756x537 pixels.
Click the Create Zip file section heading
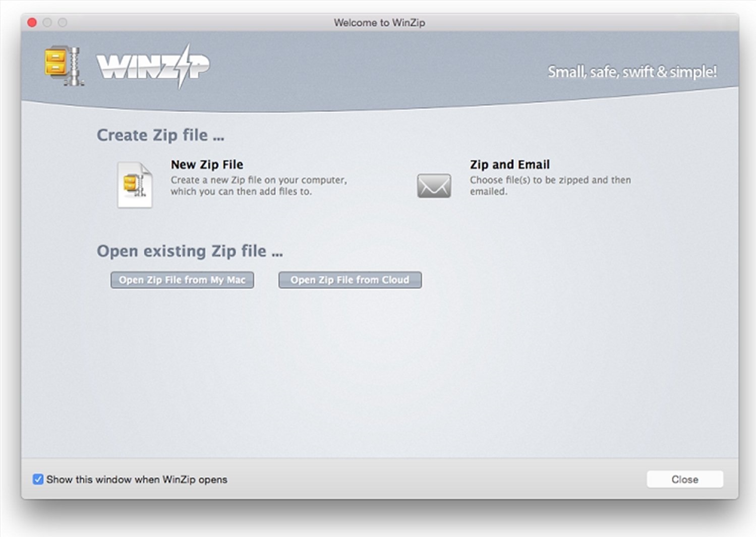tap(161, 135)
